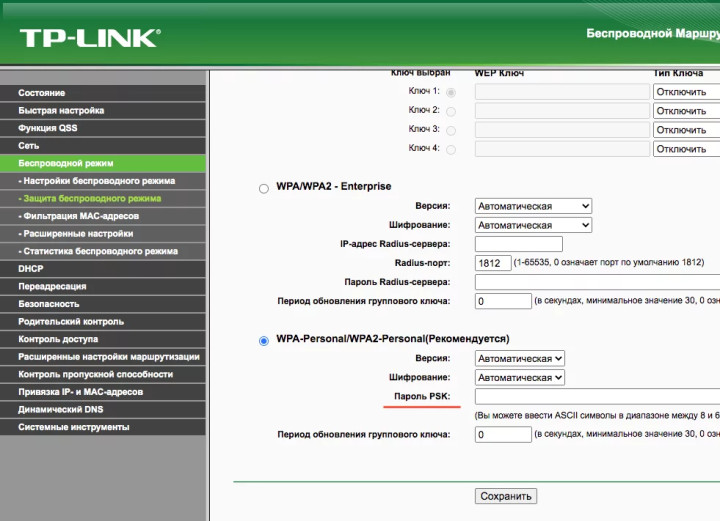The height and width of the screenshot is (521, 720).
Task: Open Родительский контроль in the sidebar
Action: [71, 321]
